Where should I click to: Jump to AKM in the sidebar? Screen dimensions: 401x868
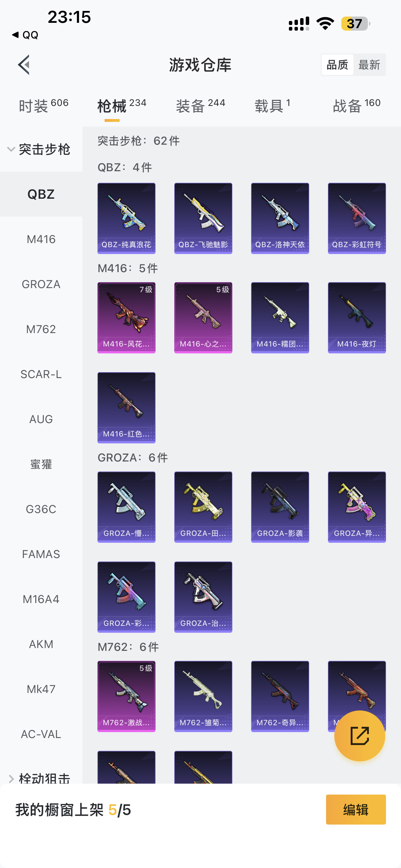pos(41,644)
